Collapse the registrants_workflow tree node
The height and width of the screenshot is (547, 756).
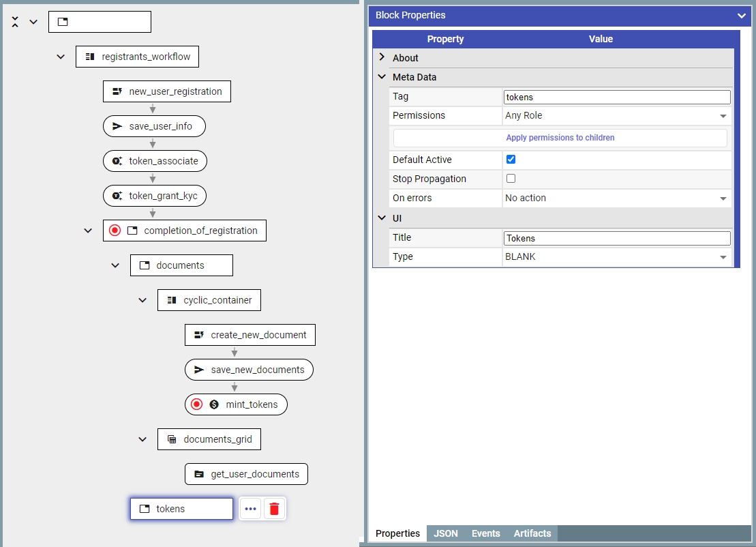click(61, 57)
